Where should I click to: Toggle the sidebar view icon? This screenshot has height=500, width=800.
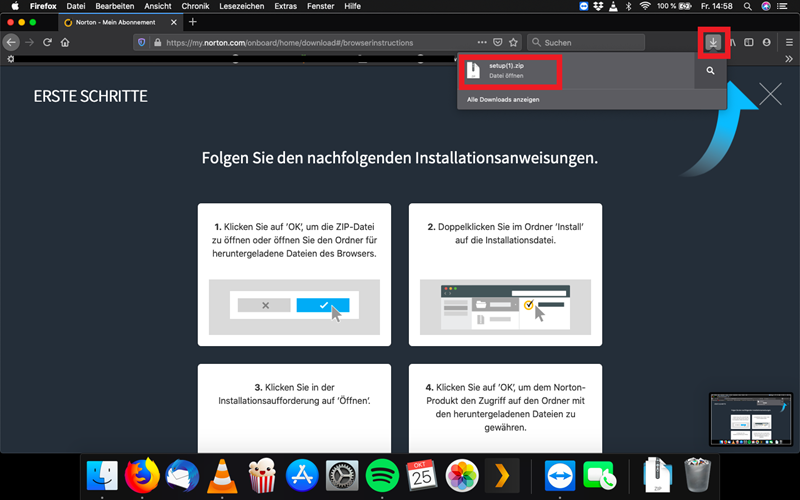748,42
